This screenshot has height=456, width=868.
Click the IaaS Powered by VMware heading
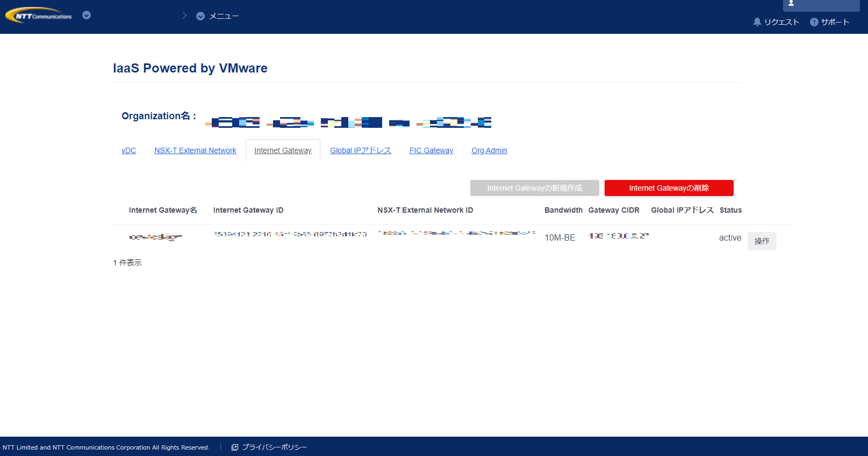pyautogui.click(x=190, y=68)
